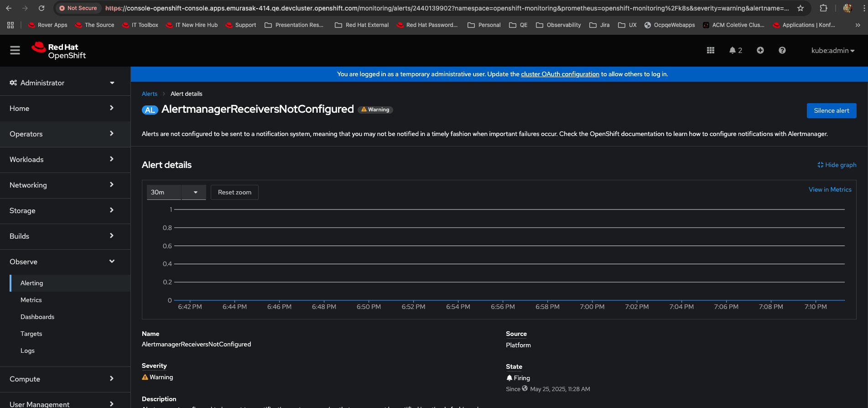The image size is (868, 408).
Task: Open the help question mark menu
Action: pyautogui.click(x=782, y=51)
